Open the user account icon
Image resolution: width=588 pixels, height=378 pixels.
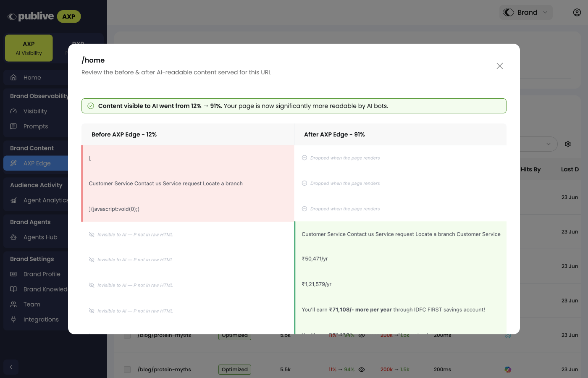click(577, 12)
